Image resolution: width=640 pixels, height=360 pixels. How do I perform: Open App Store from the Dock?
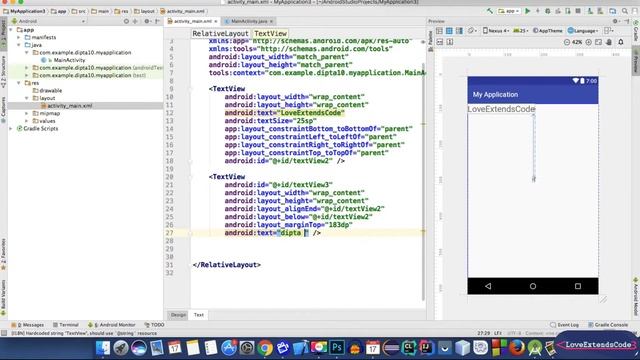pyautogui.click(x=229, y=348)
